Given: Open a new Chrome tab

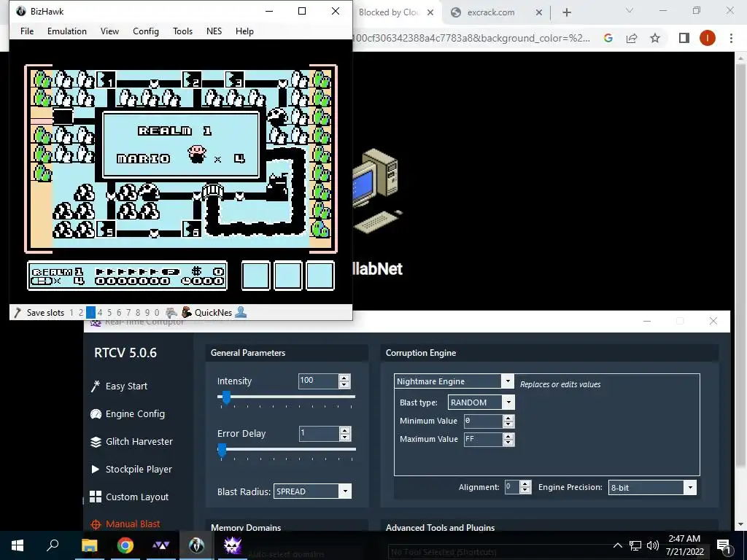Looking at the screenshot, I should coord(566,12).
